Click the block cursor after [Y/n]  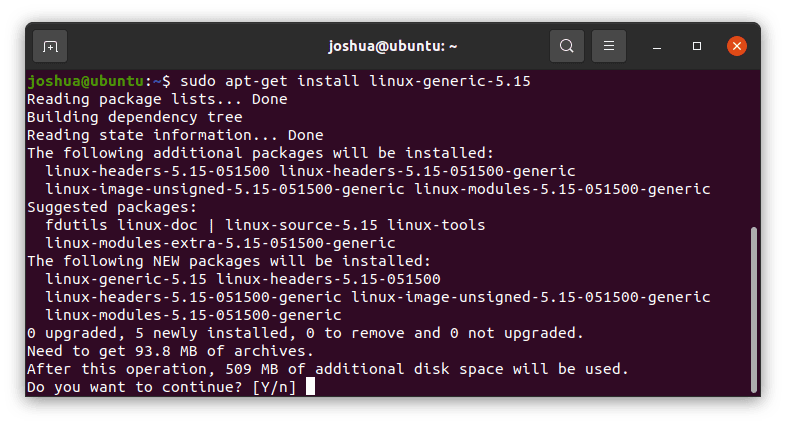pos(310,386)
